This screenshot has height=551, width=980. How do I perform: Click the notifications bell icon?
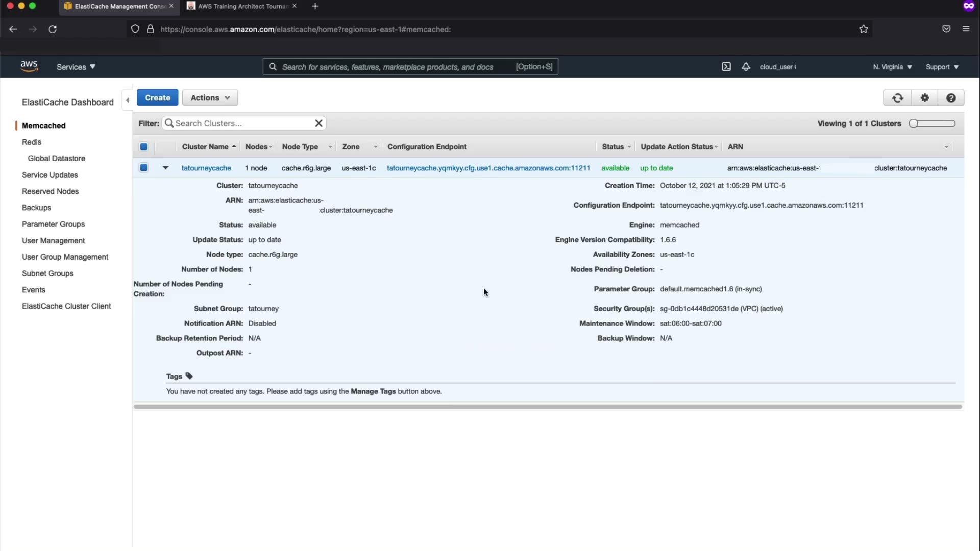pyautogui.click(x=746, y=67)
